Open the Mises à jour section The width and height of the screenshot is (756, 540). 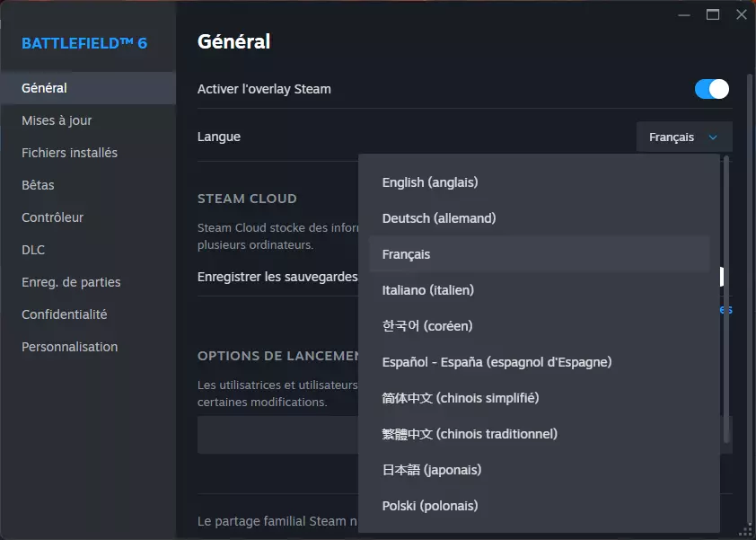coord(57,120)
